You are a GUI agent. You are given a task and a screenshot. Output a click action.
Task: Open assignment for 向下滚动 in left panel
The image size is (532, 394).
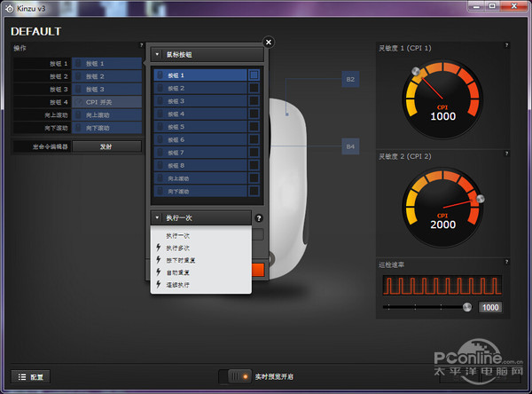point(106,128)
